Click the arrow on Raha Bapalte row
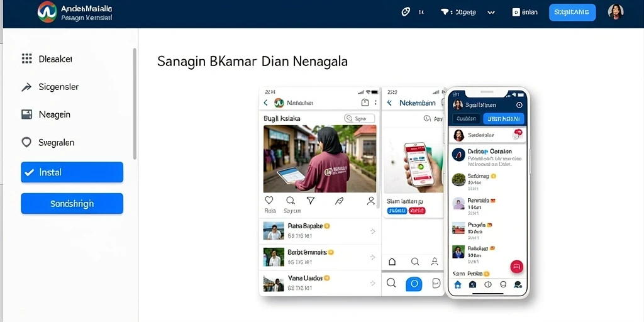 click(x=372, y=231)
